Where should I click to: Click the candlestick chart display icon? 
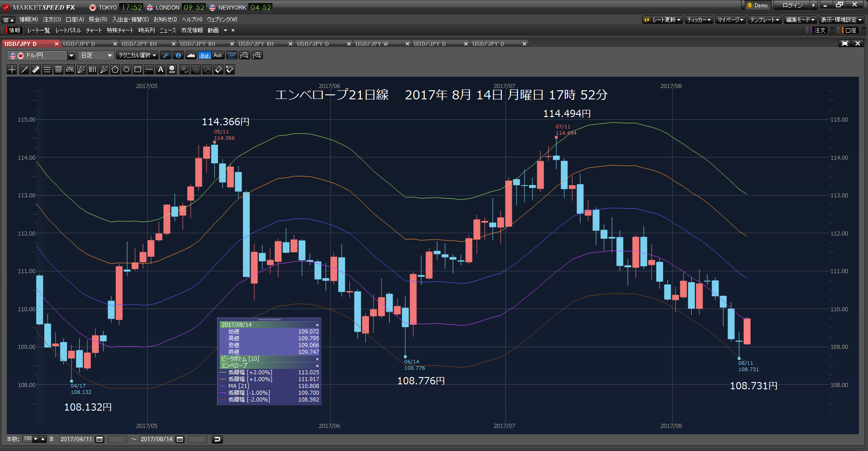coord(232,55)
